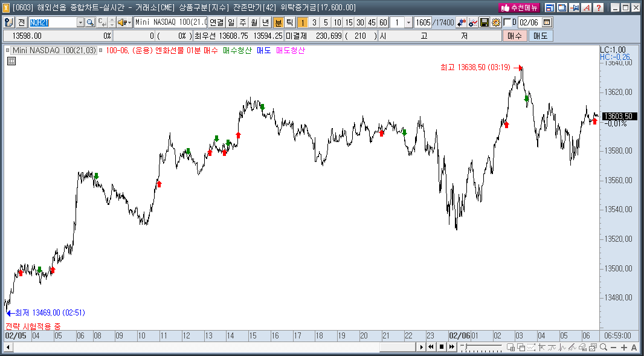Click the chart compare arrows icon
The height and width of the screenshot is (356, 644).
tap(461, 22)
